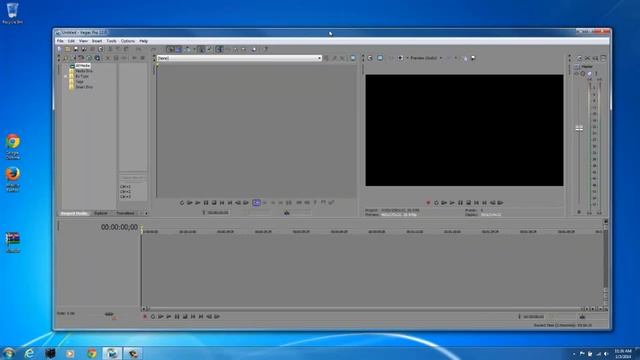Create a new project from the toolbar
Image resolution: width=640 pixels, height=360 pixels.
(x=60, y=49)
